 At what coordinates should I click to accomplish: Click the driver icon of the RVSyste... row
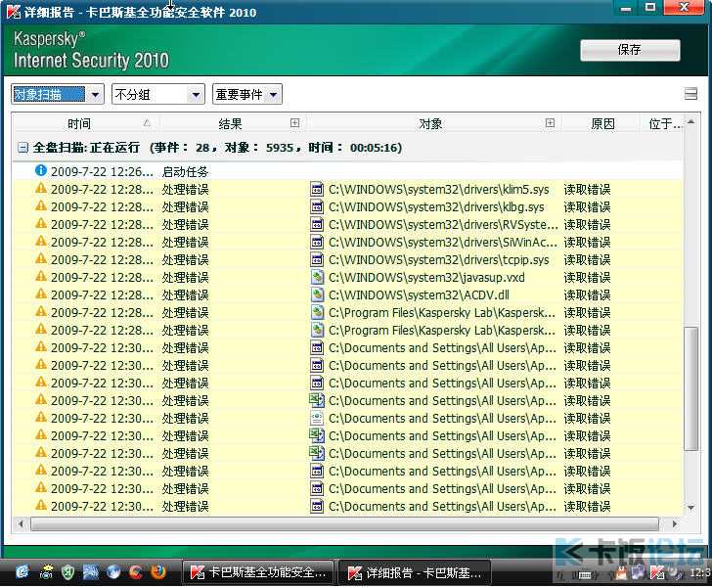click(317, 224)
